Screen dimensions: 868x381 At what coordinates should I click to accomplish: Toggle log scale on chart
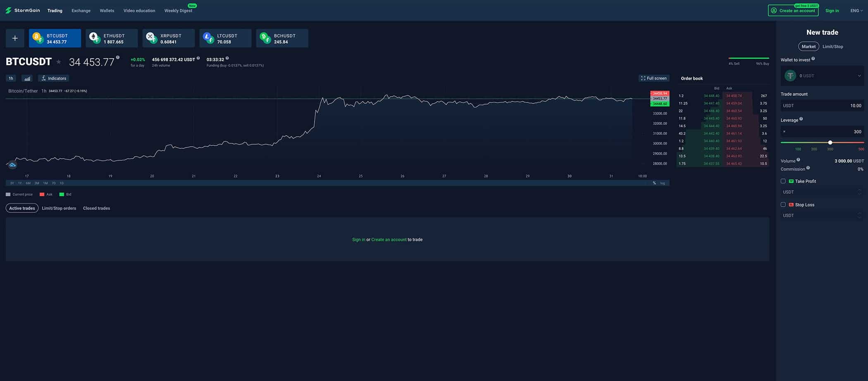tap(663, 183)
